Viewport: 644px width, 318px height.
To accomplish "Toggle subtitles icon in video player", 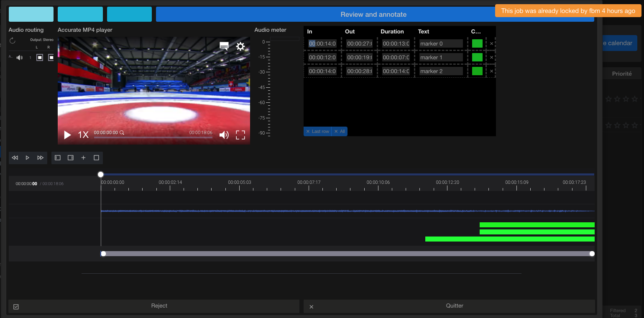I will click(x=224, y=46).
